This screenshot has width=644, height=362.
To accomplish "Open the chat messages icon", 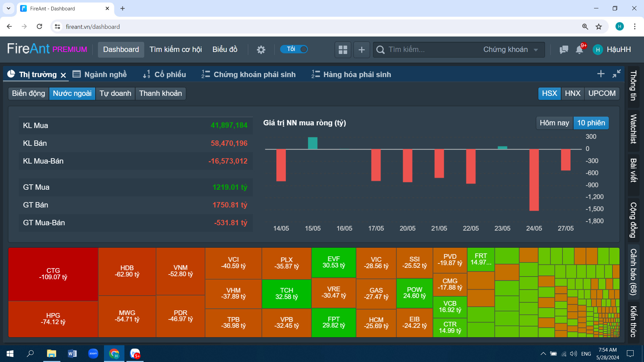I will (564, 50).
